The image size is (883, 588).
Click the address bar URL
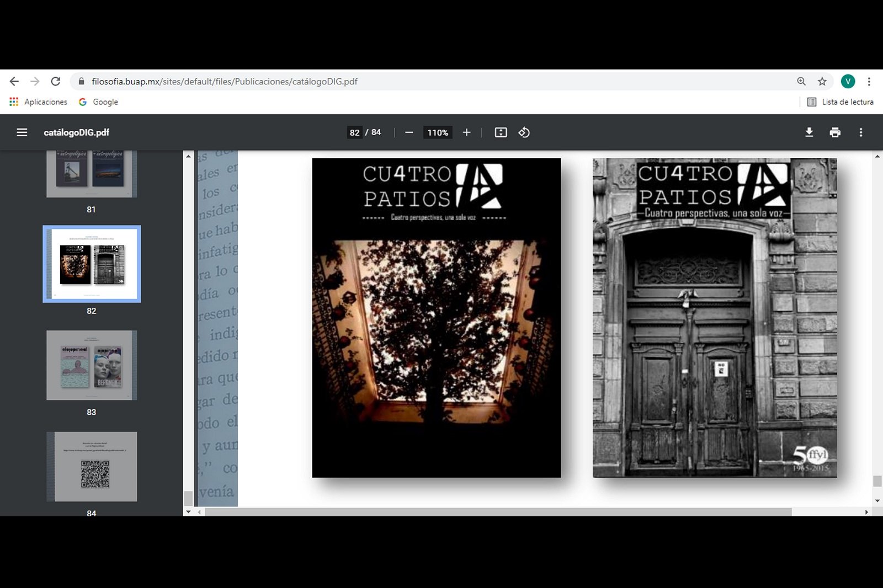(225, 82)
